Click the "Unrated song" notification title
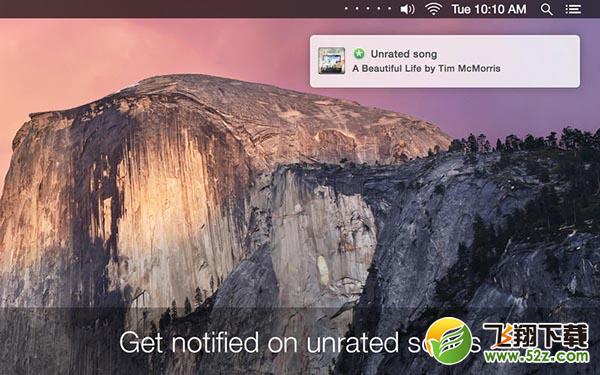600x375 pixels. pos(404,54)
